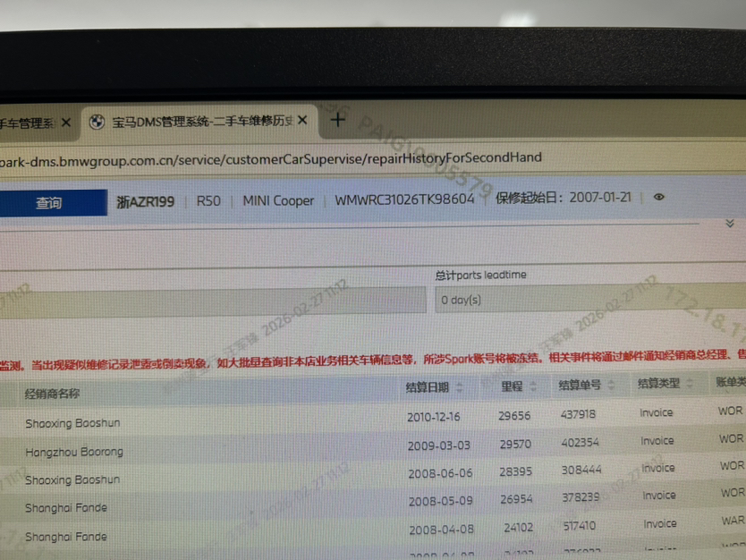746x560 pixels.
Task: Open a new browser tab with the plus icon
Action: [337, 120]
